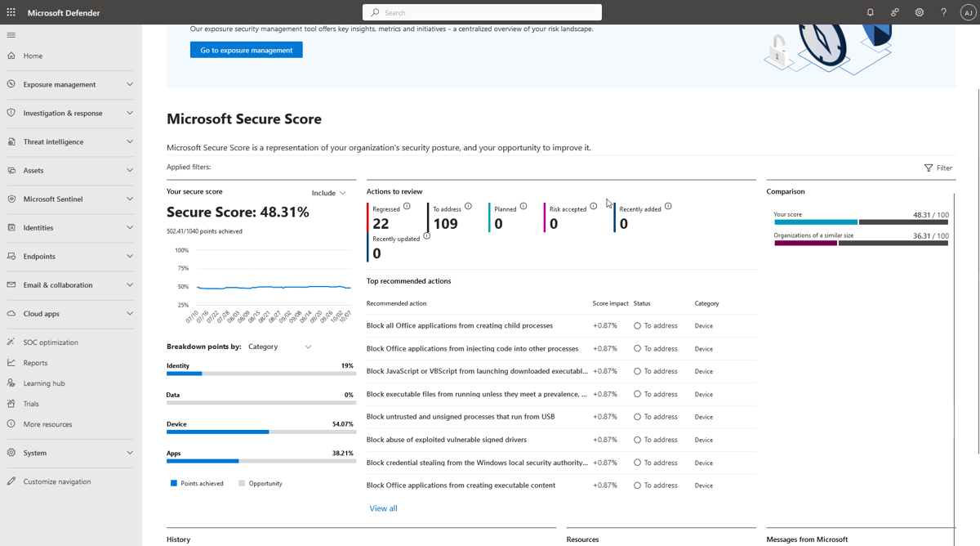Screen dimensions: 980x546
Task: Open the help question mark icon
Action: pos(943,12)
